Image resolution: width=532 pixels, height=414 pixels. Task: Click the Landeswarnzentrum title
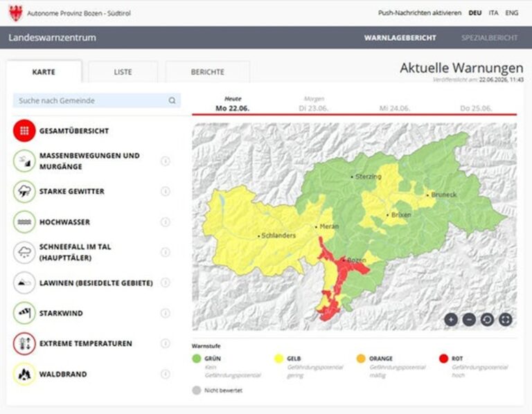coord(52,37)
